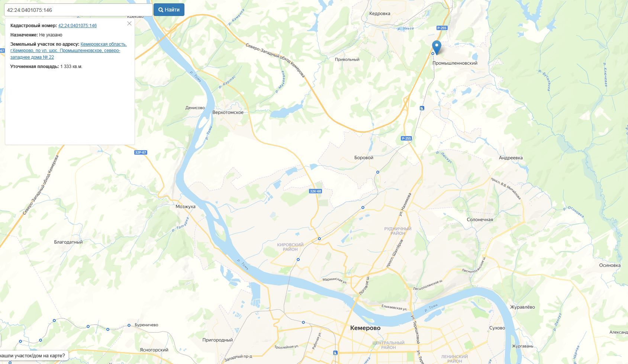Screen dimensions: 628x364
Task: Close the cadastral info panel
Action: click(x=129, y=23)
